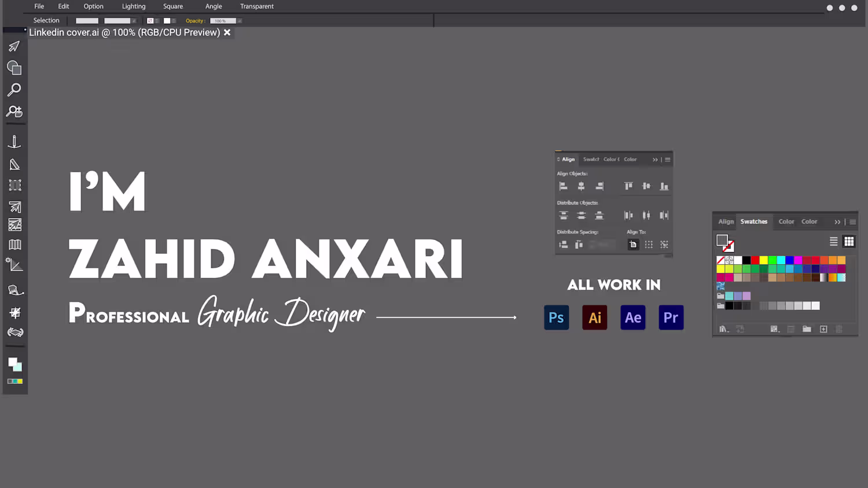Select the pushpin anchor tool in the left toolbar

(14, 142)
